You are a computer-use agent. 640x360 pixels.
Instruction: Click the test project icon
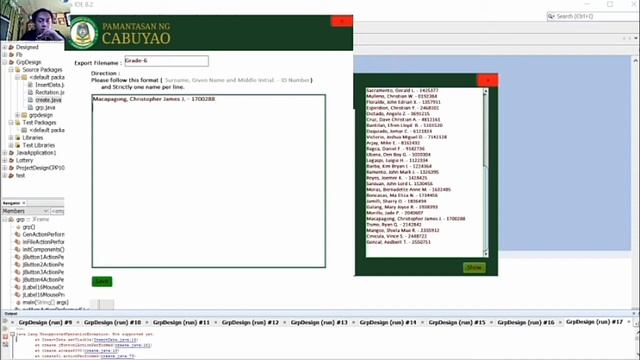11,176
